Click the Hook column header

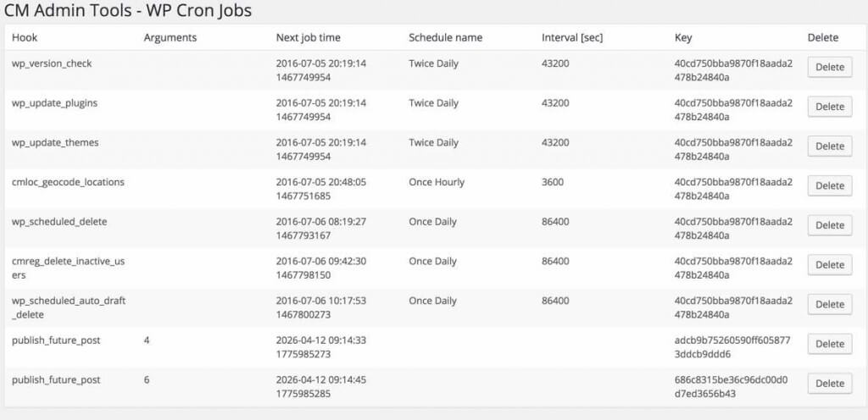click(25, 37)
